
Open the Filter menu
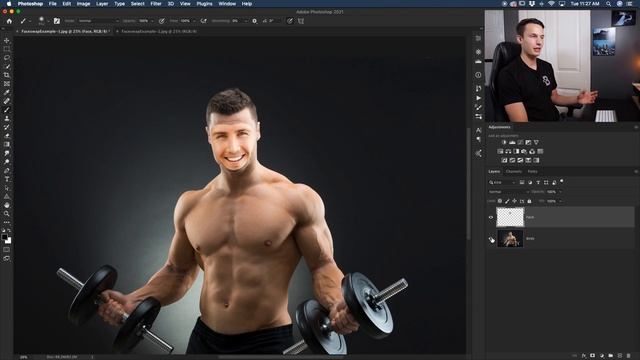click(156, 4)
